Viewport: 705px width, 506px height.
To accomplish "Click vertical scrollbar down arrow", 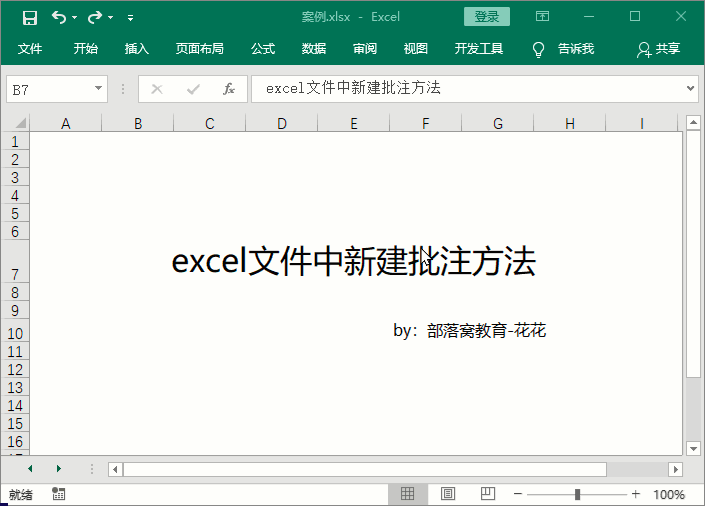I will tap(693, 448).
